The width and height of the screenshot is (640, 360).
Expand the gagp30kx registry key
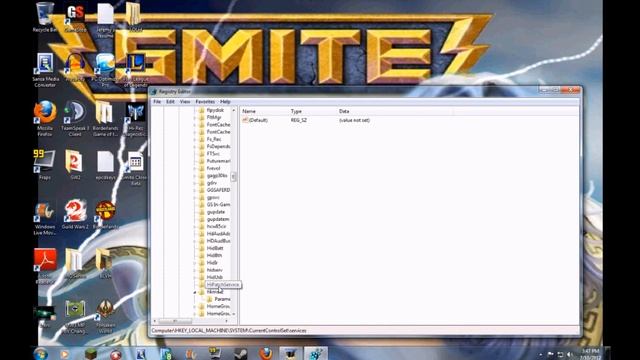[x=195, y=176]
